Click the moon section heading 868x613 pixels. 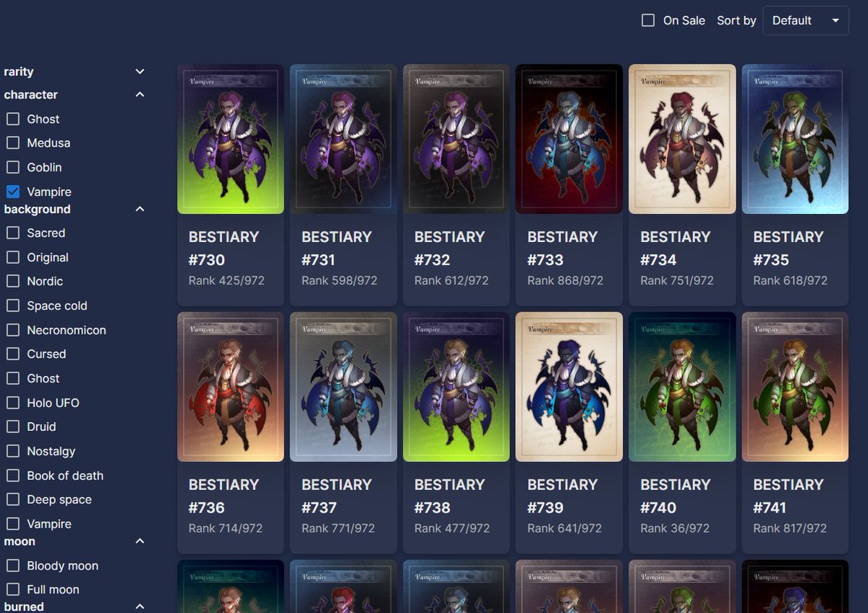click(20, 541)
